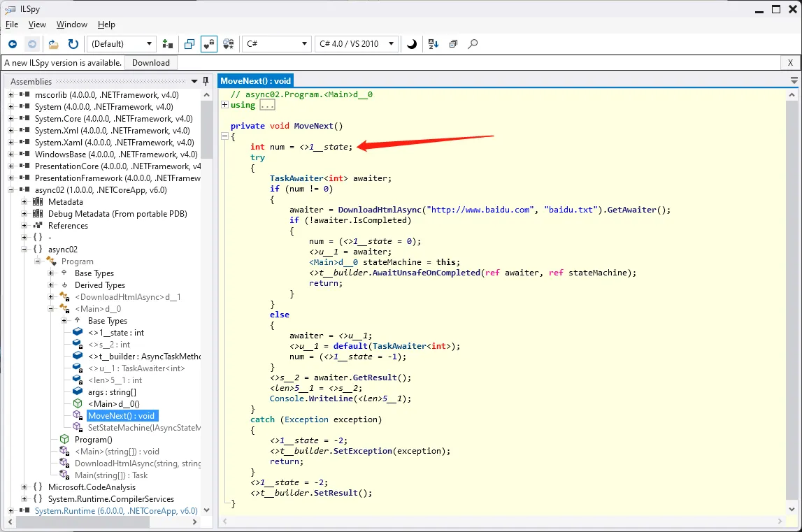
Task: Open the Assemblies panel options arrow
Action: point(194,81)
